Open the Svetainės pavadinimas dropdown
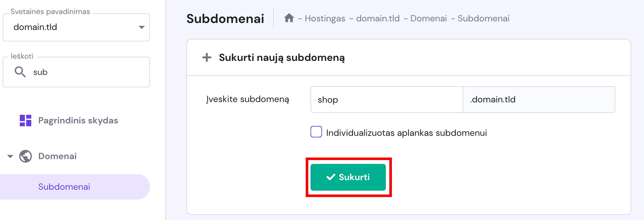This screenshot has width=644, height=220. [76, 27]
